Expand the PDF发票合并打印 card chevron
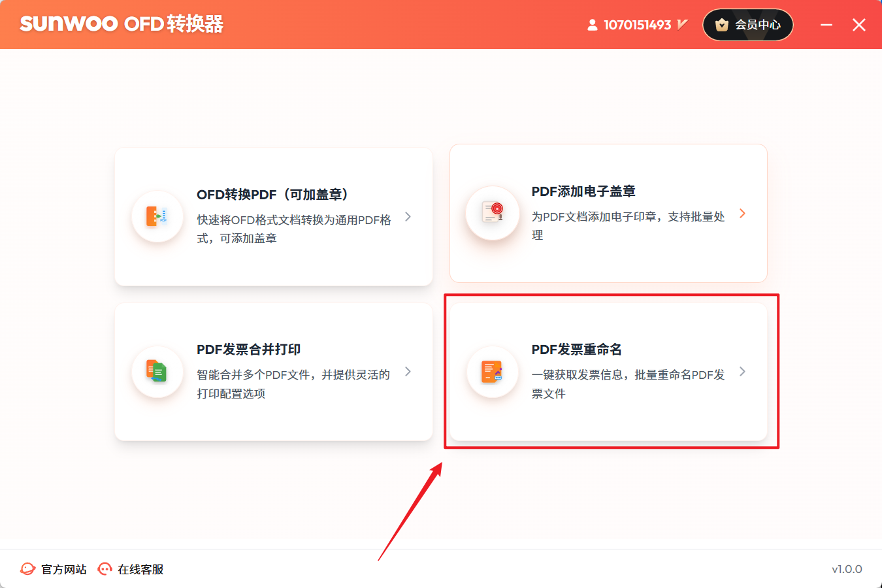This screenshot has height=588, width=882. coord(408,371)
